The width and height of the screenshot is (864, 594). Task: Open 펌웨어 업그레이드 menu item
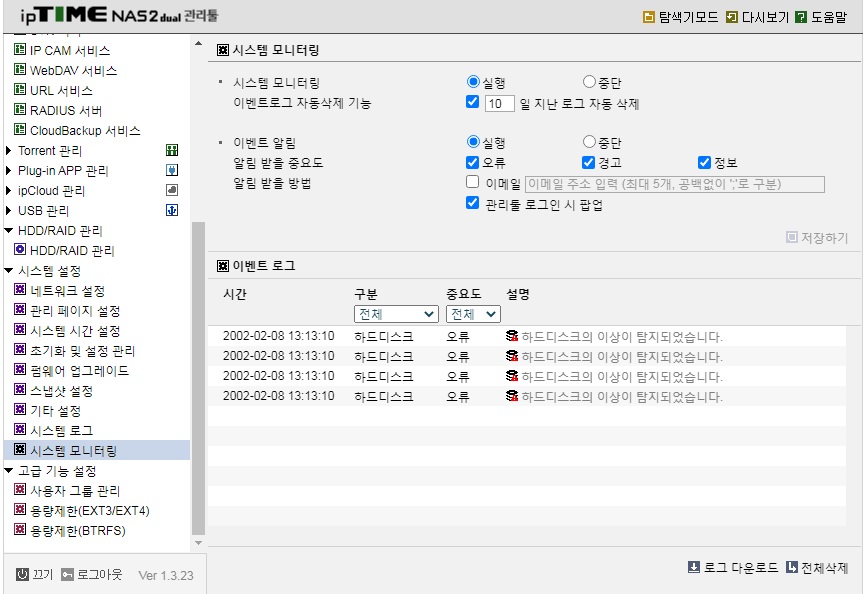point(79,370)
